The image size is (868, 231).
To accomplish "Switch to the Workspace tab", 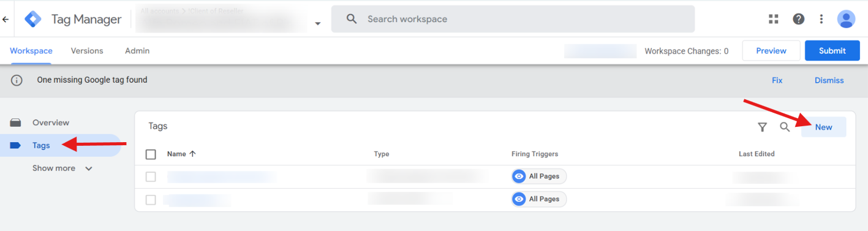I will (31, 51).
